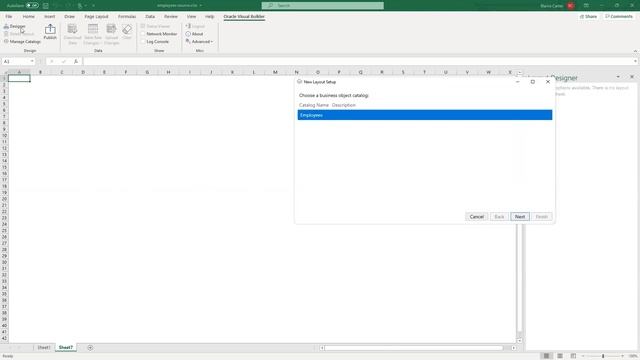Viewport: 640px width, 360px height.
Task: Add a new sheet with plus icon
Action: coord(90,348)
